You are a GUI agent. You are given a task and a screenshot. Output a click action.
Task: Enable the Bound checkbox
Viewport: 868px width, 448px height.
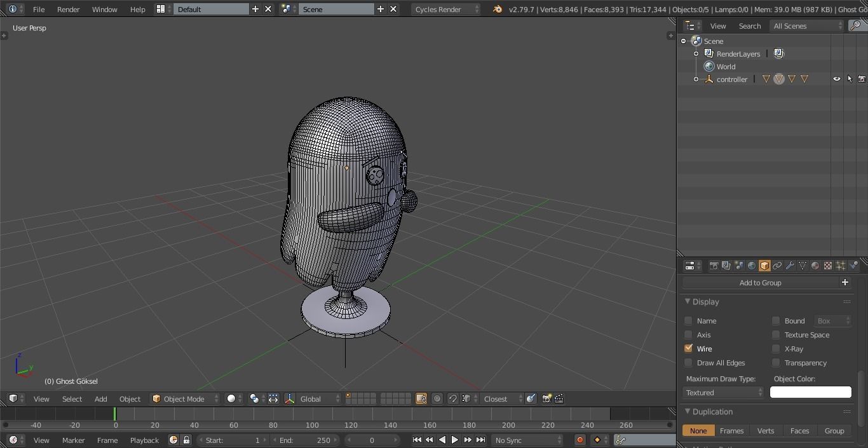(776, 321)
